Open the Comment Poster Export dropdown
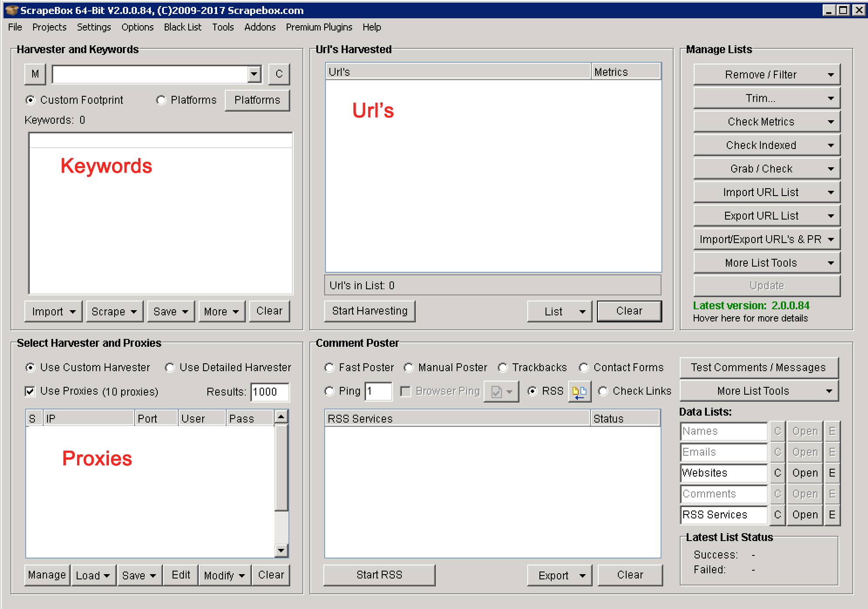The image size is (868, 609). point(559,575)
